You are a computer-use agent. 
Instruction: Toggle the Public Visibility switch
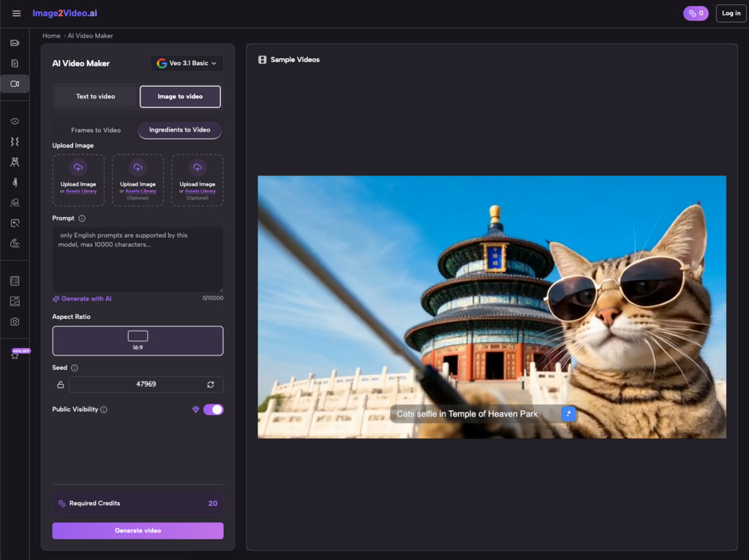[x=213, y=409]
